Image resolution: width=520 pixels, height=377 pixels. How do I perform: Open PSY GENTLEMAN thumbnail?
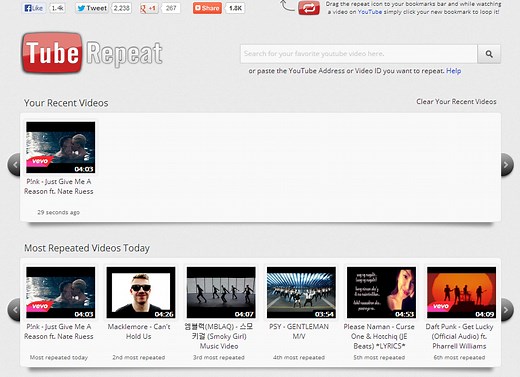pos(301,292)
